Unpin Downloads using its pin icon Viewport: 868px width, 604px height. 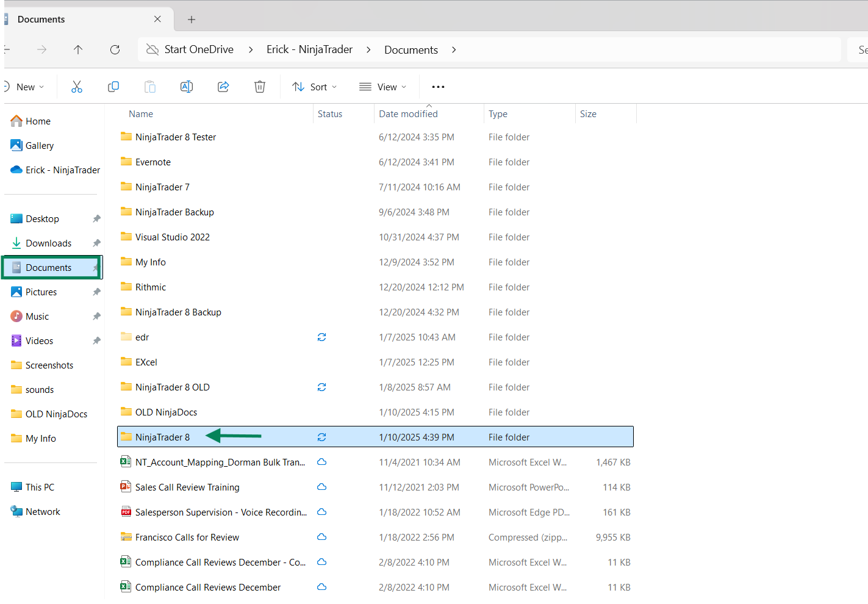tap(96, 243)
